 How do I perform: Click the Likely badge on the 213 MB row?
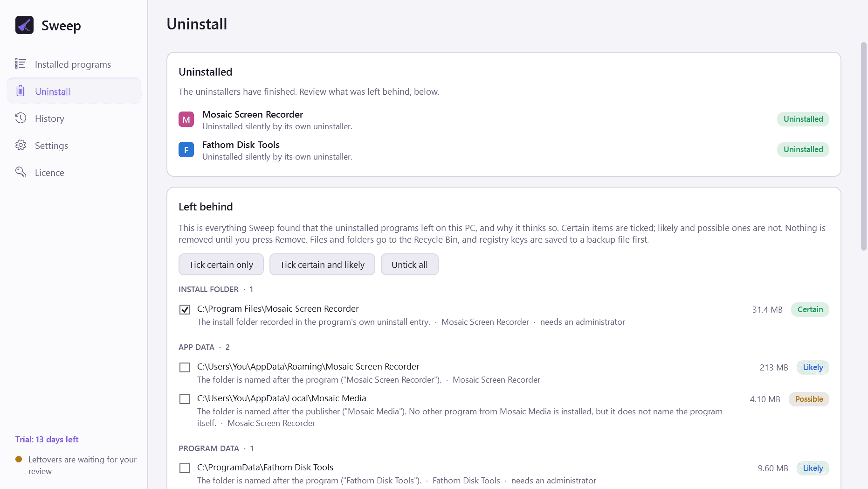(813, 367)
